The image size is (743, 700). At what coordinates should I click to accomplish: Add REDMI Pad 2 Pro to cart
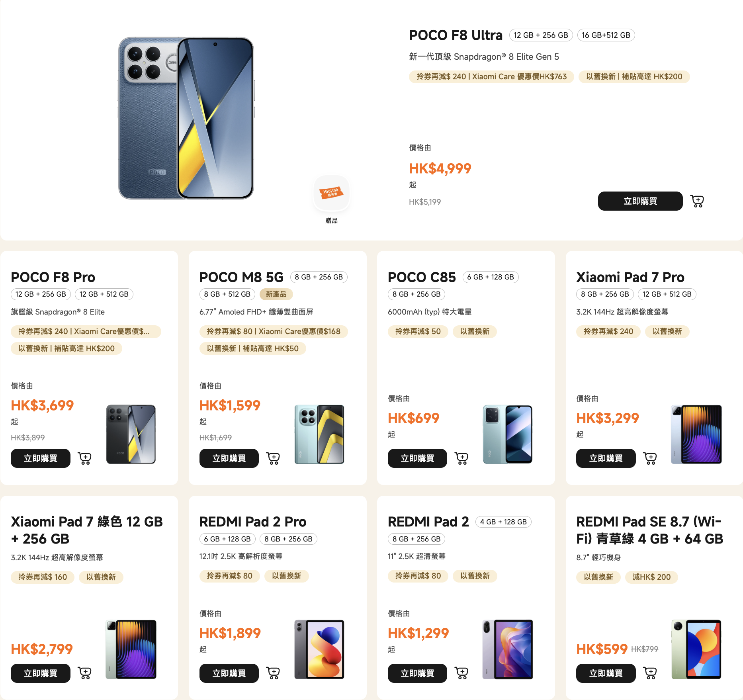[273, 673]
